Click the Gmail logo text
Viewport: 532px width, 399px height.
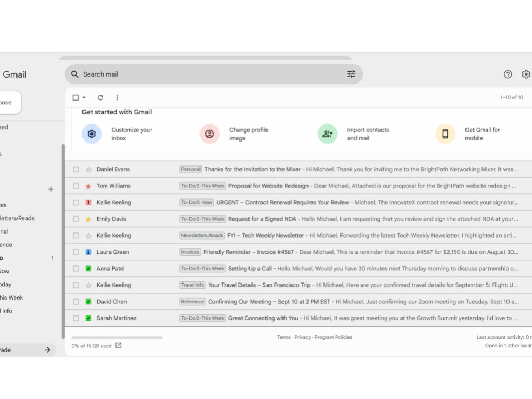(x=14, y=74)
